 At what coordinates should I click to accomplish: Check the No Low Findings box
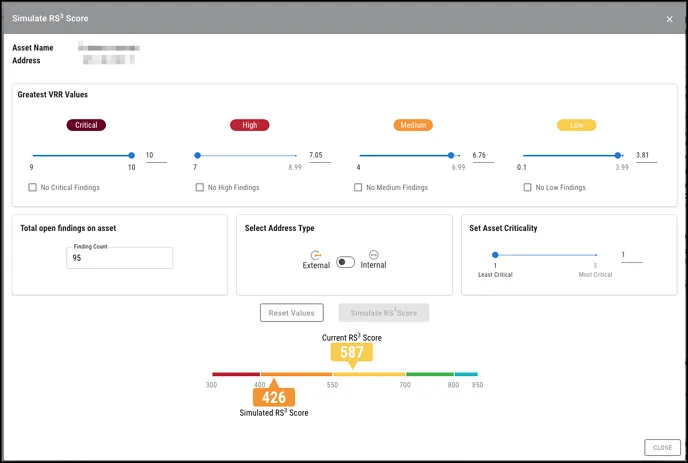[x=527, y=187]
